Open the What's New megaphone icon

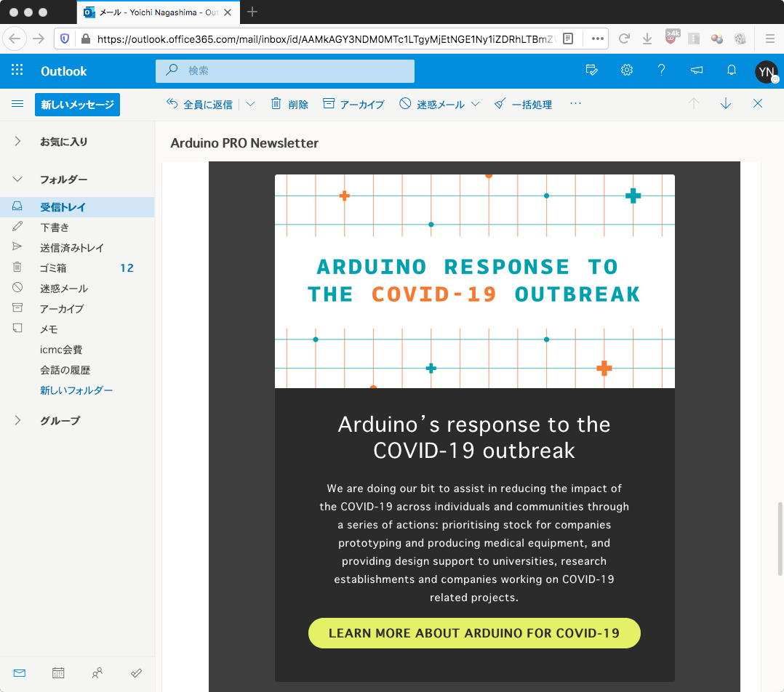pos(697,70)
